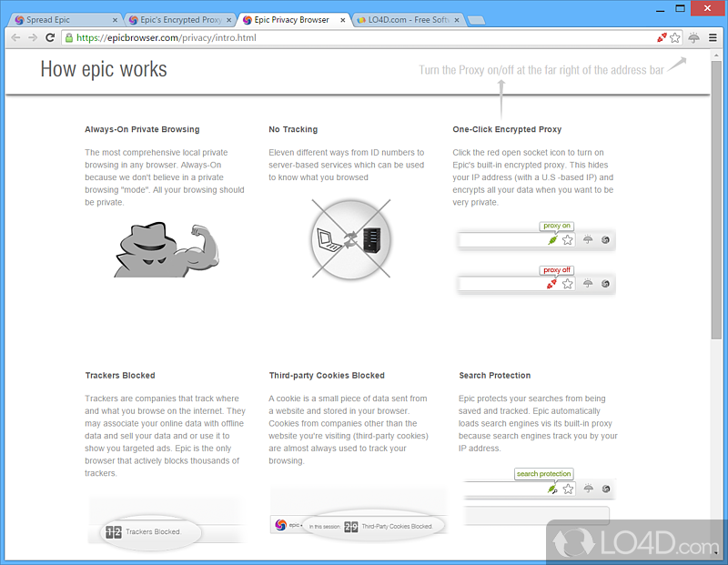Click the Trackers Blocked section heading
Image resolution: width=728 pixels, height=565 pixels.
pyautogui.click(x=120, y=376)
